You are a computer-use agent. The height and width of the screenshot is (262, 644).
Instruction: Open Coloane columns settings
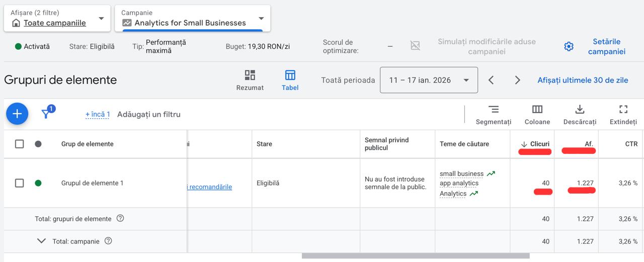(x=537, y=115)
